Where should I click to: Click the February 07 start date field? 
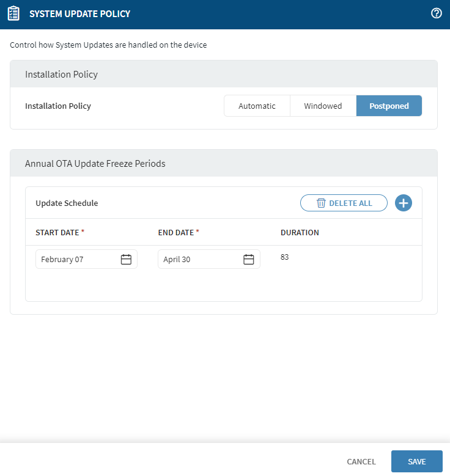click(76, 259)
